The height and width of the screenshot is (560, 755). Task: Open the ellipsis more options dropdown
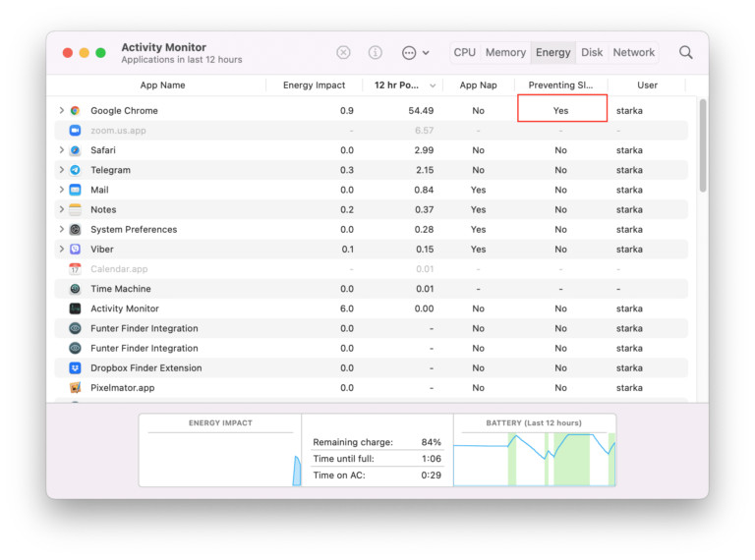415,53
